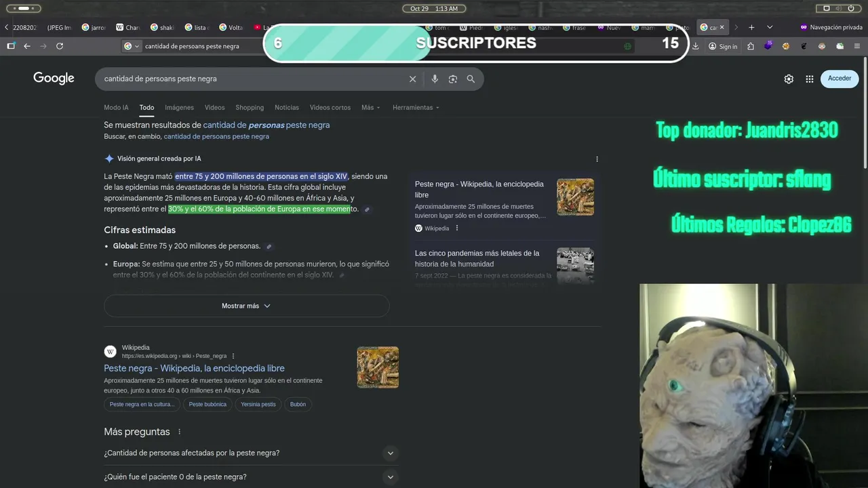Click the browser address bar text
The width and height of the screenshot is (868, 488).
point(192,46)
